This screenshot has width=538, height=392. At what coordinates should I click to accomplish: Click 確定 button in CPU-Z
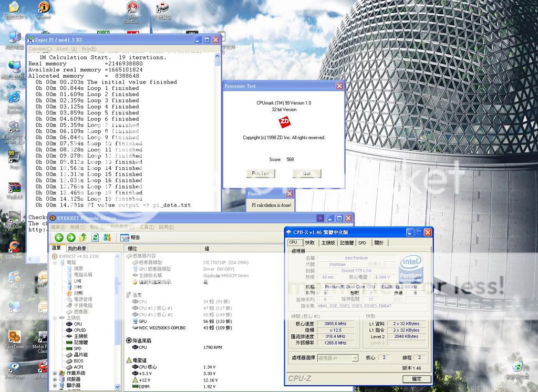click(x=417, y=379)
